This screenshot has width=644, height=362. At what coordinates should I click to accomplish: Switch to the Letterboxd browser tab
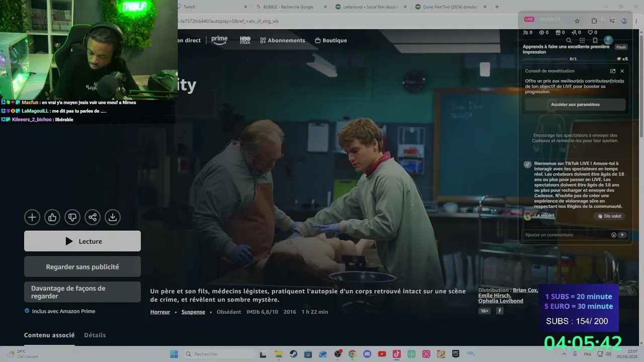[371, 7]
